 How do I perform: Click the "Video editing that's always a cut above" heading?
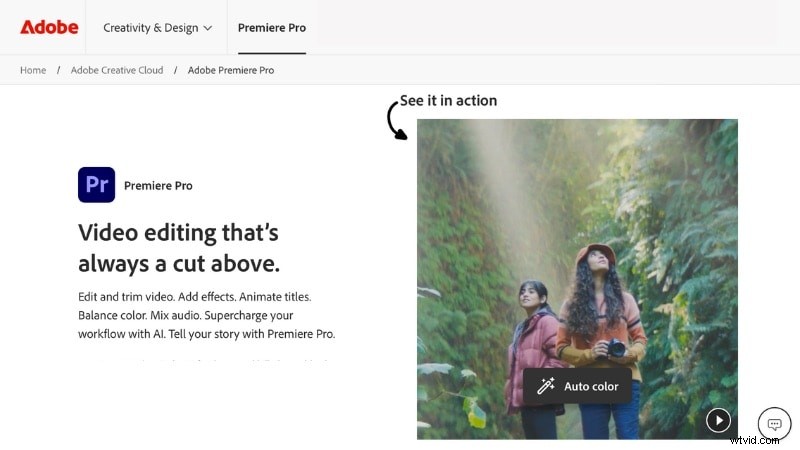179,248
